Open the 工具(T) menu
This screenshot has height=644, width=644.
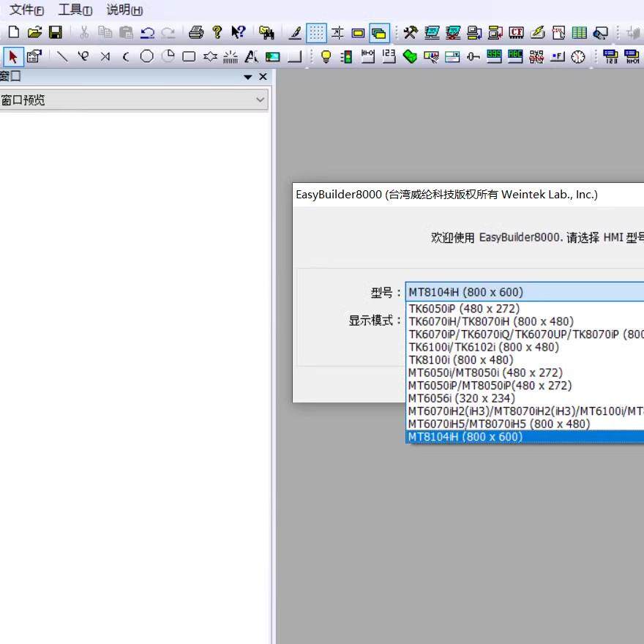click(75, 10)
